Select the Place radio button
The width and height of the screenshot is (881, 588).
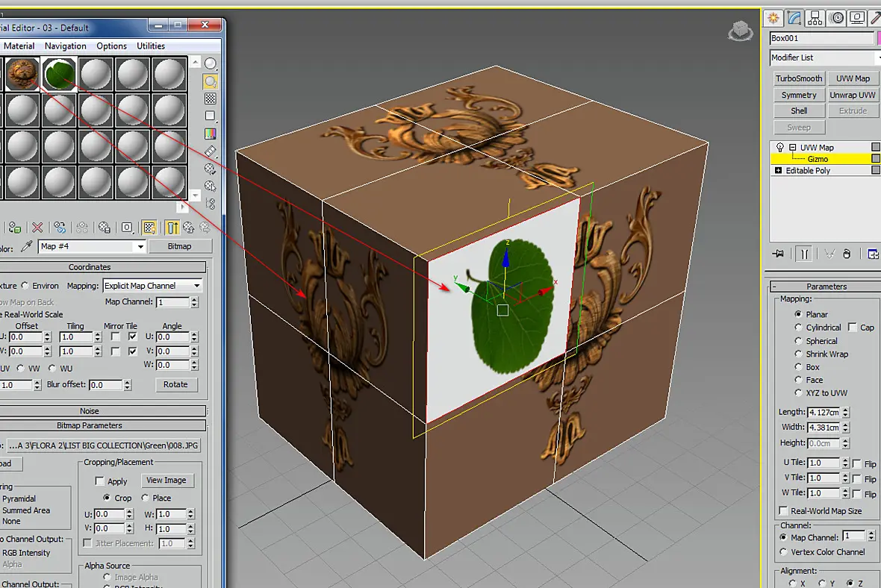tap(145, 498)
